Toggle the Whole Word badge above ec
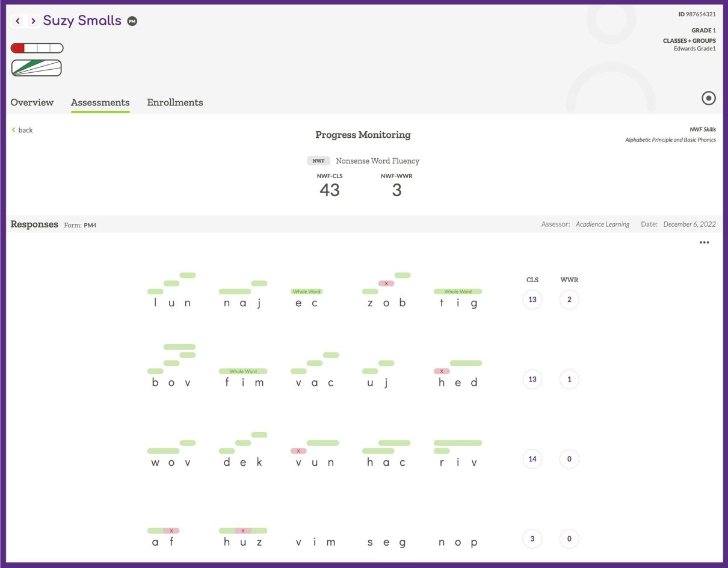 click(307, 291)
